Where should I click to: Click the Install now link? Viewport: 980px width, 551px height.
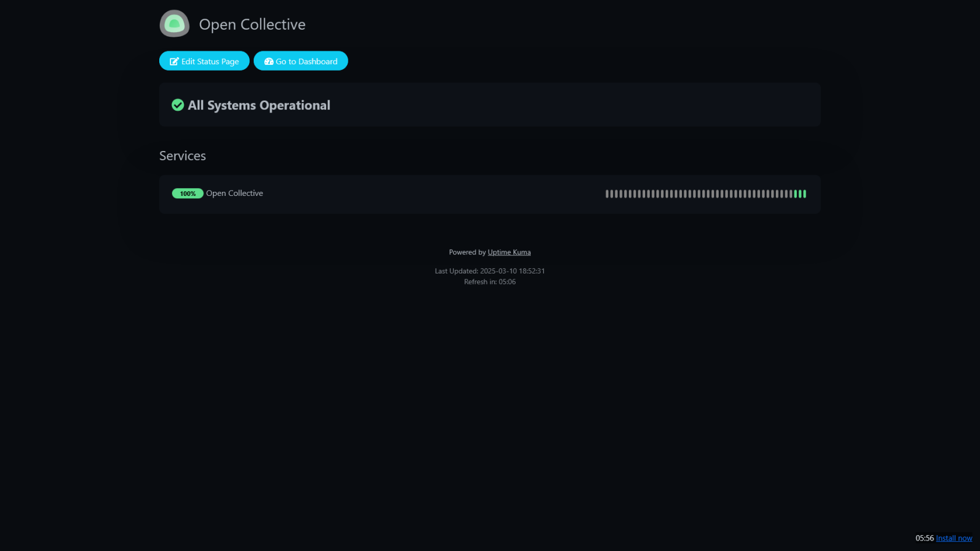[954, 538]
